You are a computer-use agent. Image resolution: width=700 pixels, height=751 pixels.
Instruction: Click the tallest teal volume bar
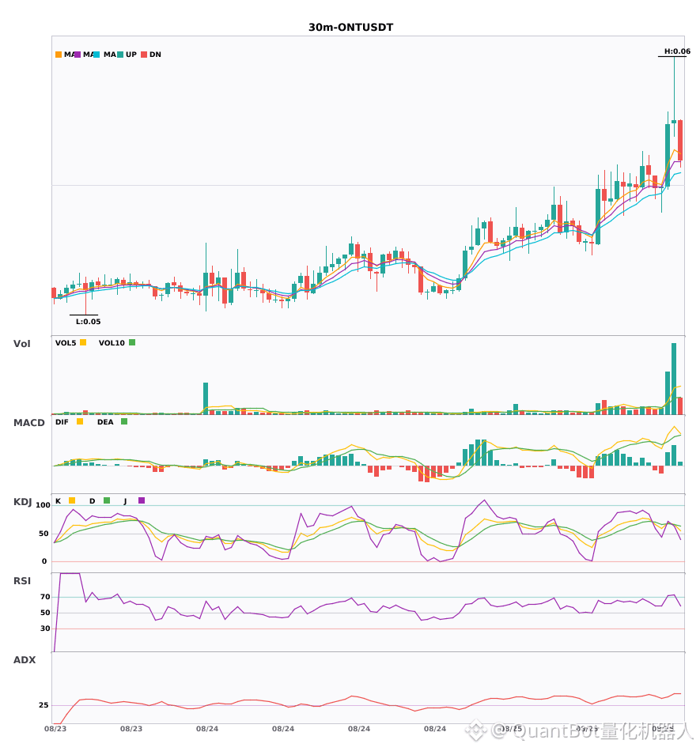tap(674, 379)
